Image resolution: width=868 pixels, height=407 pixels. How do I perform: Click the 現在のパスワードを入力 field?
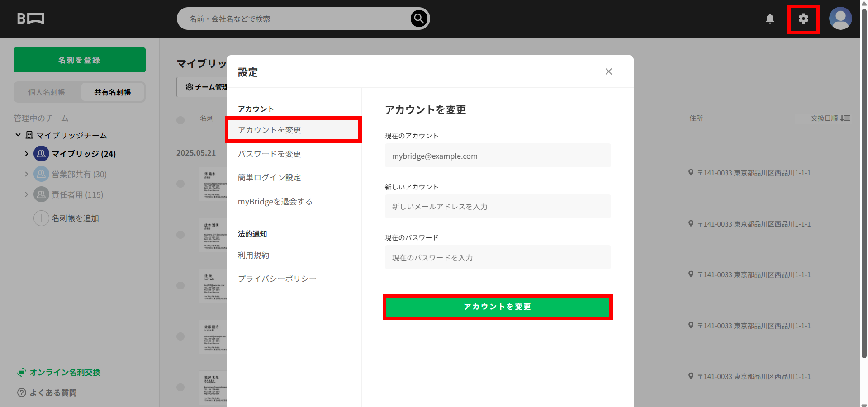point(498,257)
